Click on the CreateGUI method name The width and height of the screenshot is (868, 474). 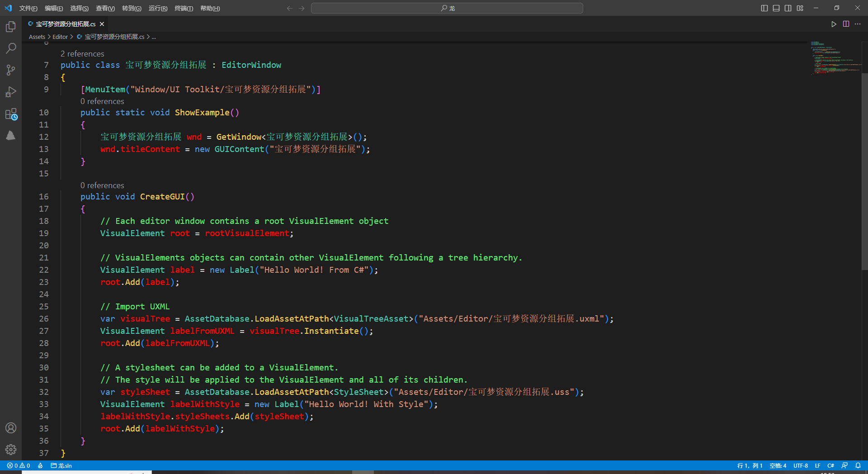[x=162, y=197]
